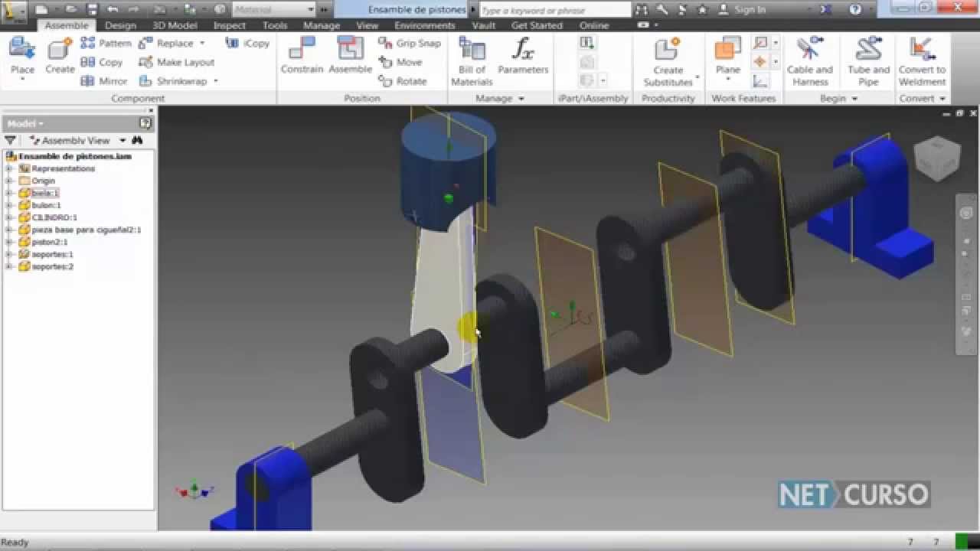The image size is (980, 551).
Task: Click the Create Substitutes tool
Action: (668, 61)
